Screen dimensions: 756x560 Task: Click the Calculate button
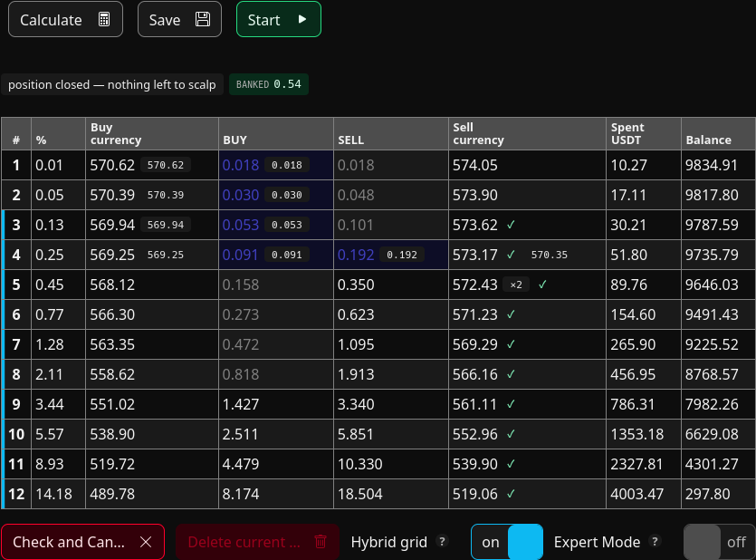[65, 19]
